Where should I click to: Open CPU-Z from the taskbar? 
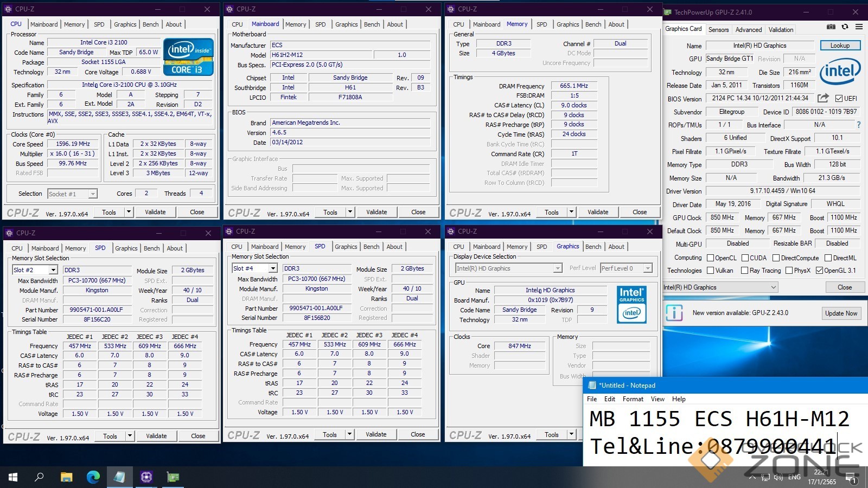coord(146,477)
